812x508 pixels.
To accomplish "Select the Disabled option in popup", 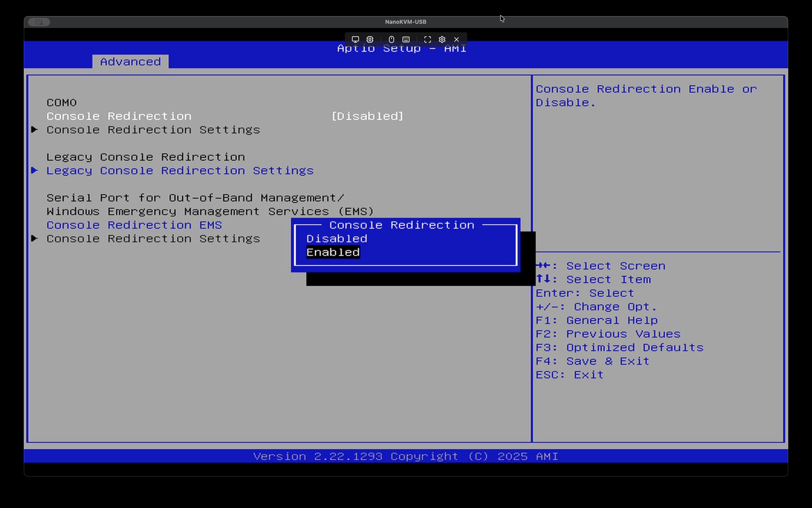I will [337, 239].
